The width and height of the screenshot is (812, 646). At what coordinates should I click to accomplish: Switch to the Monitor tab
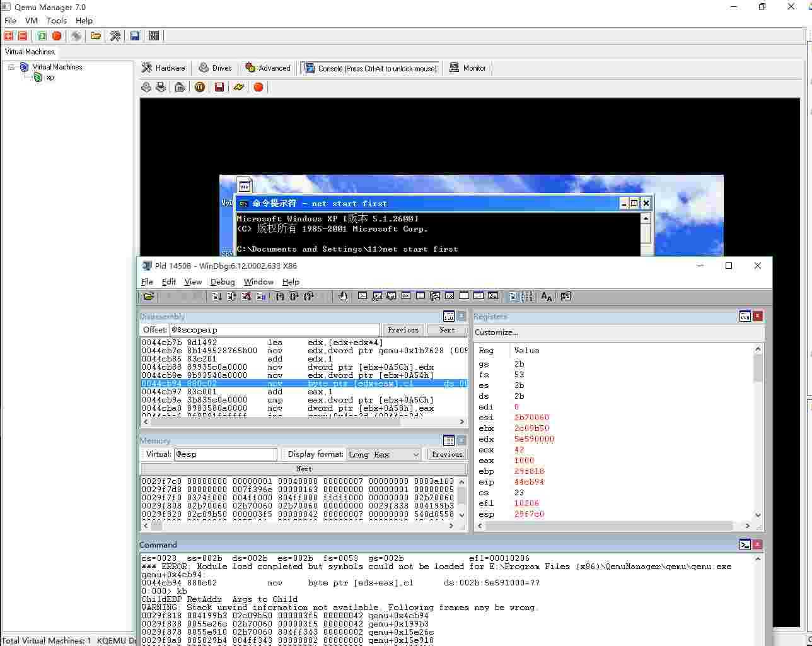click(x=468, y=68)
